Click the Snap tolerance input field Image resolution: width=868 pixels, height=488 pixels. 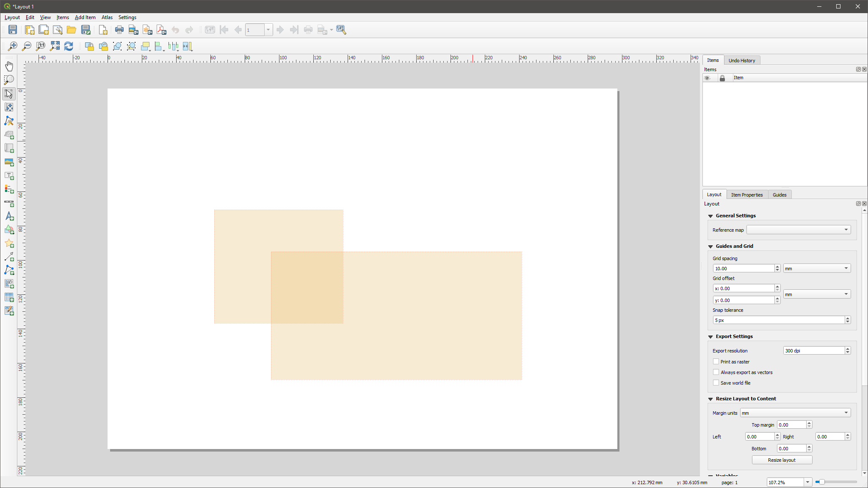point(779,320)
